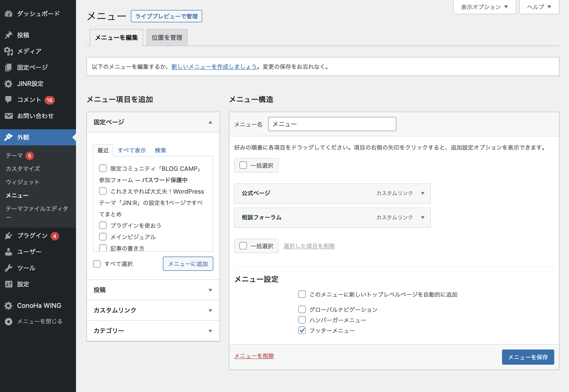Viewport: 569px width, 392px height.
Task: Enable このメニューに新しいトップレベルページを自動的に追加
Action: (302, 294)
